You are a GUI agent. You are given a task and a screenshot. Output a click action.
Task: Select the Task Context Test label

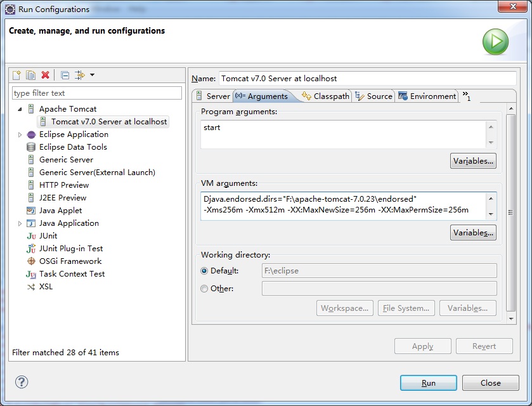point(72,274)
